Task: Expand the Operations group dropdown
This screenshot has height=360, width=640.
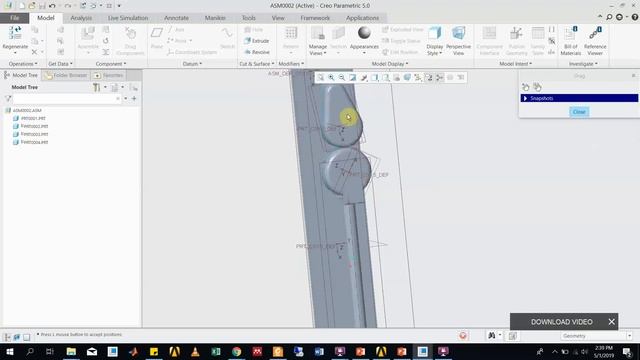Action: [x=23, y=64]
